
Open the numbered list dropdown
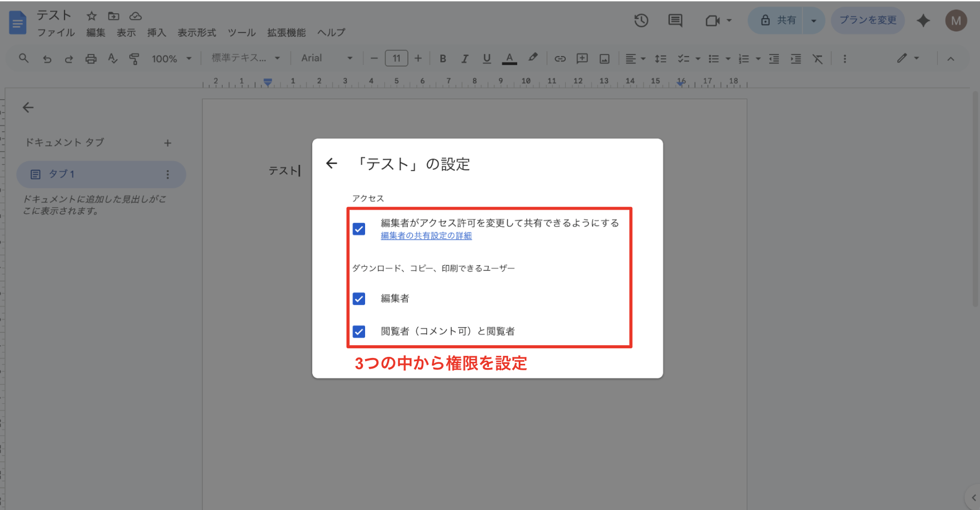(749, 59)
